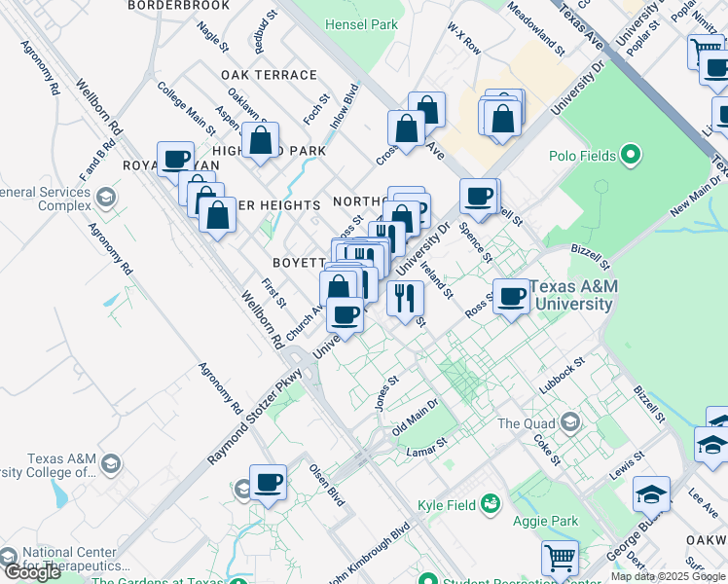Click the Texas A&M University College school pin
Screen dimensions: 728x584
pyautogui.click(x=111, y=464)
